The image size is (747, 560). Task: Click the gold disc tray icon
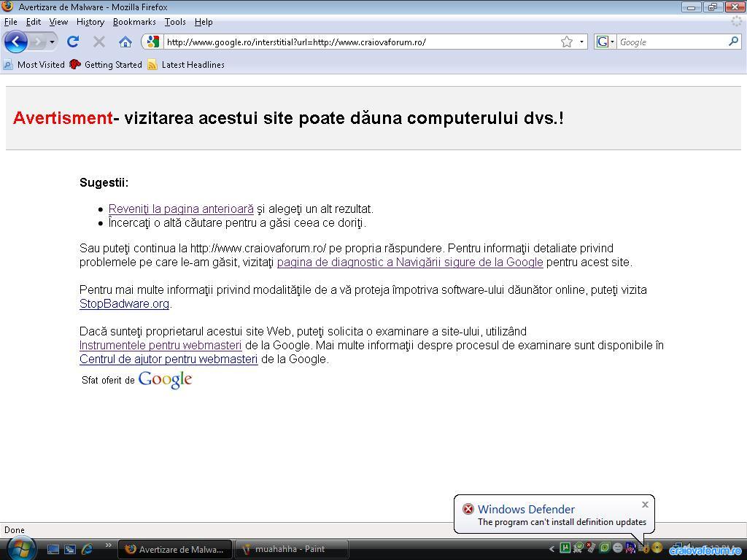tap(657, 548)
